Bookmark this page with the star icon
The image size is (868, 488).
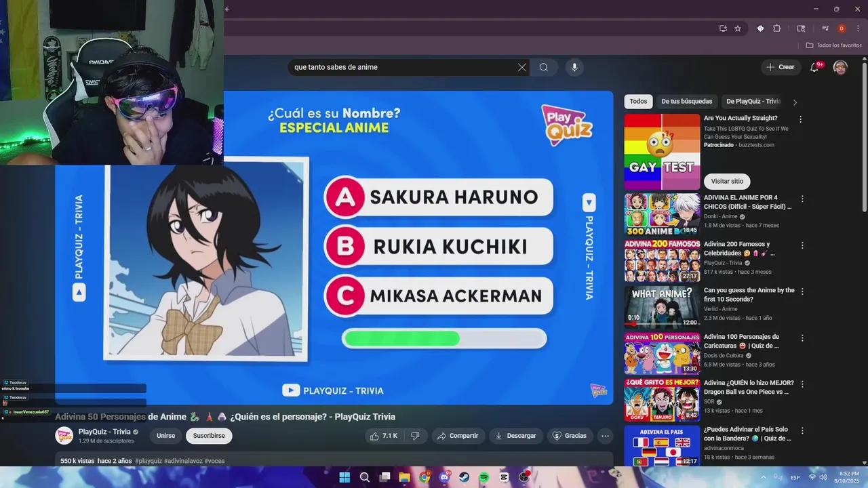(x=738, y=28)
